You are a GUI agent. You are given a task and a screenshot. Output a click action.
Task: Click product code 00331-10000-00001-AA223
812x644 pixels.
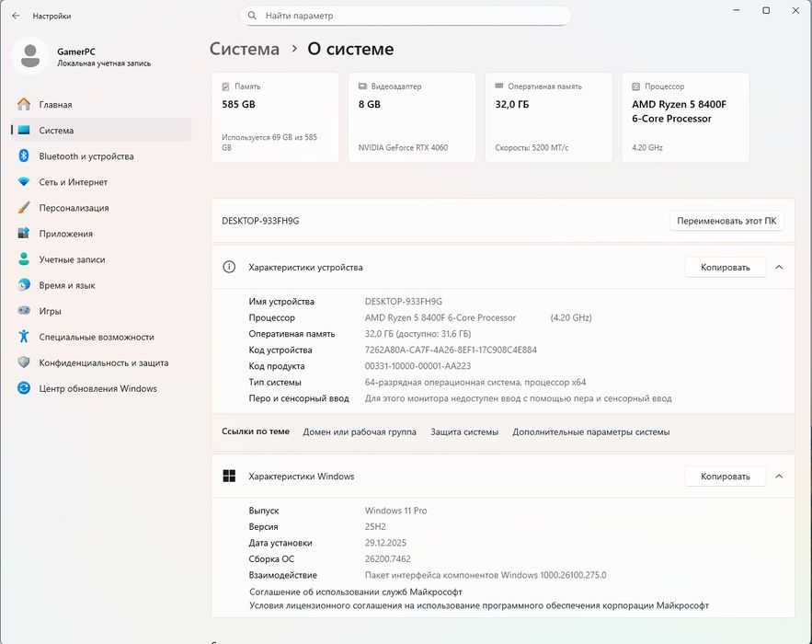click(x=417, y=366)
